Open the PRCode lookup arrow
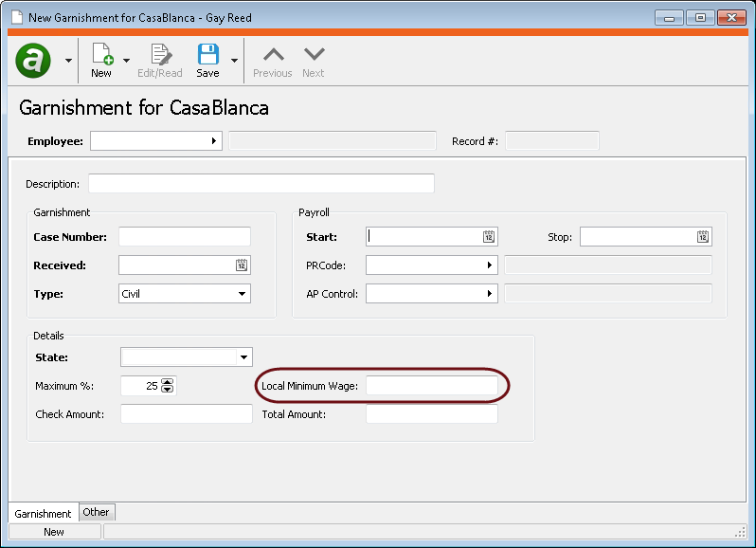This screenshot has height=548, width=756. (490, 265)
